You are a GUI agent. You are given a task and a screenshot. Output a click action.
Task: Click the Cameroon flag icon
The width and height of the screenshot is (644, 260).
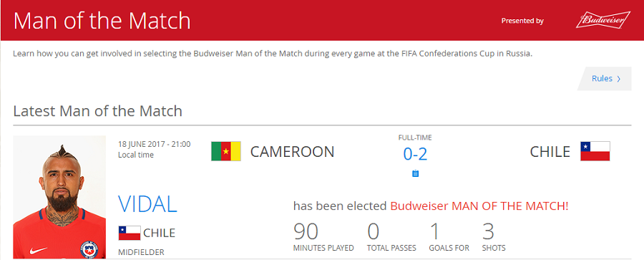click(x=226, y=151)
